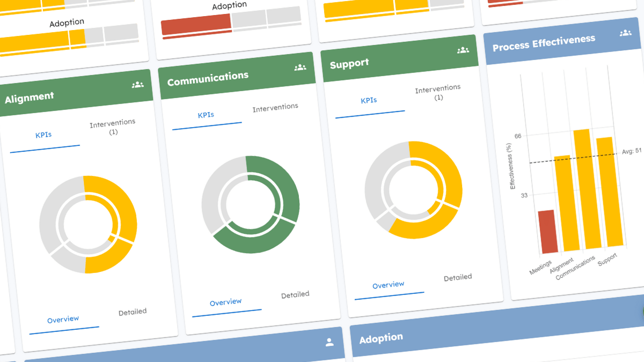Open the Interventions tab in the Communications card

click(275, 108)
